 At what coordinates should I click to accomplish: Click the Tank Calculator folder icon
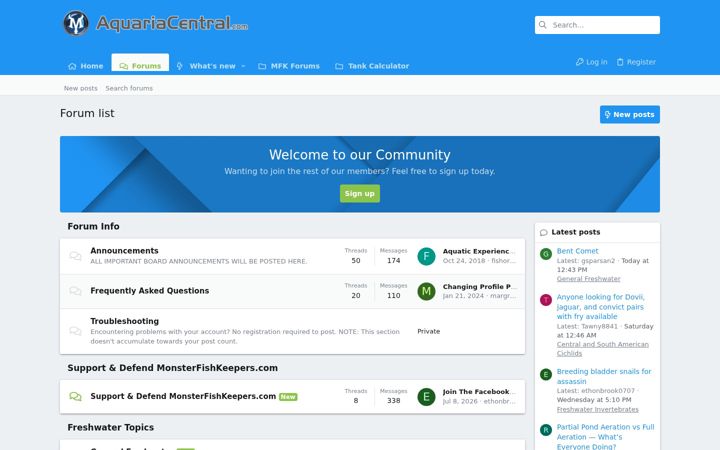(x=339, y=66)
